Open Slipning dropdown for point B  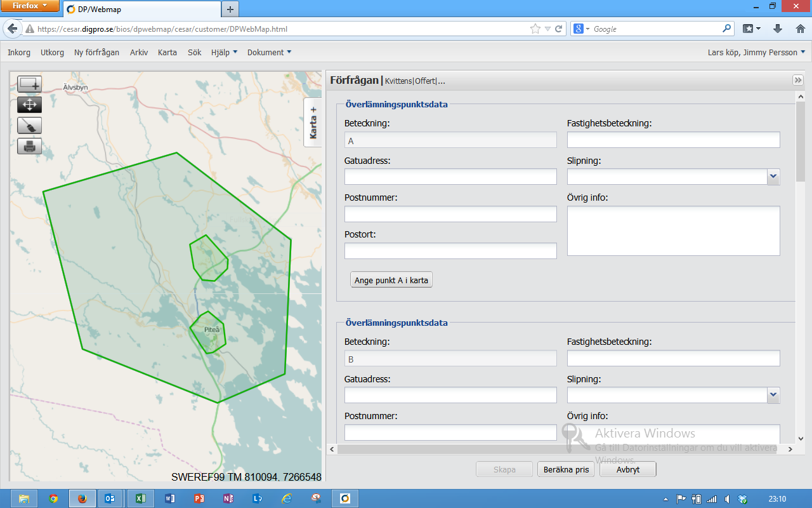point(773,395)
